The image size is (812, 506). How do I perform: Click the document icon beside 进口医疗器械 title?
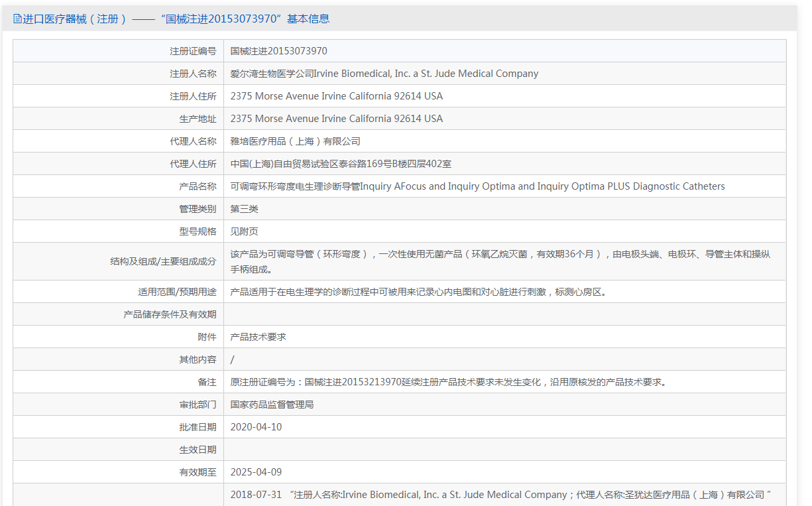[x=17, y=19]
